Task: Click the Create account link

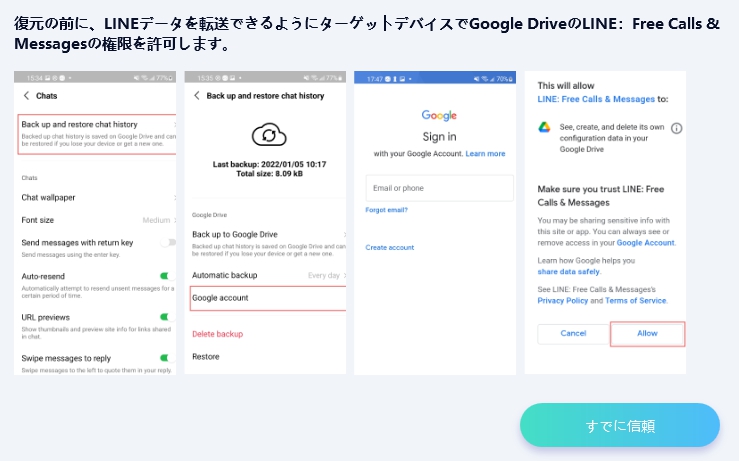Action: click(390, 247)
